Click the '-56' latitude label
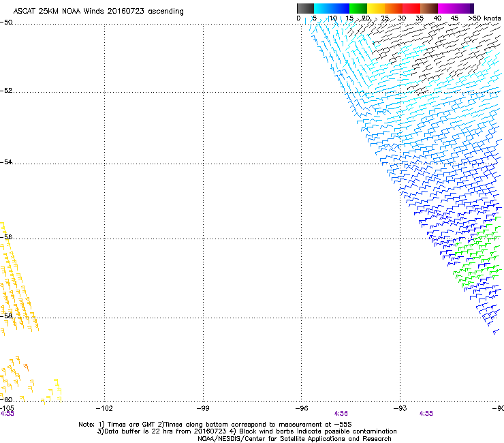504x443 pixels. tap(6, 236)
